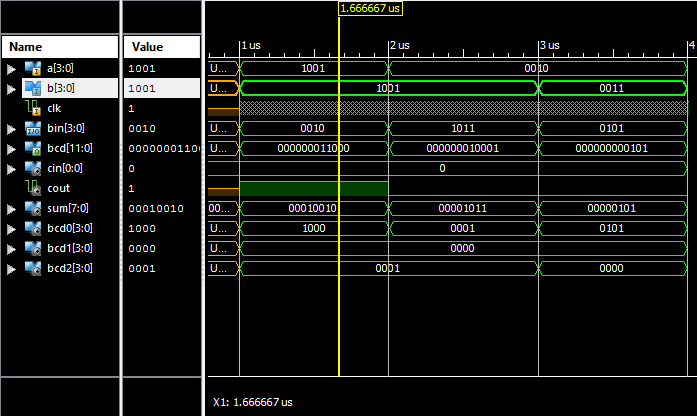Click the Value column header
This screenshot has width=697, height=416.
pos(162,47)
